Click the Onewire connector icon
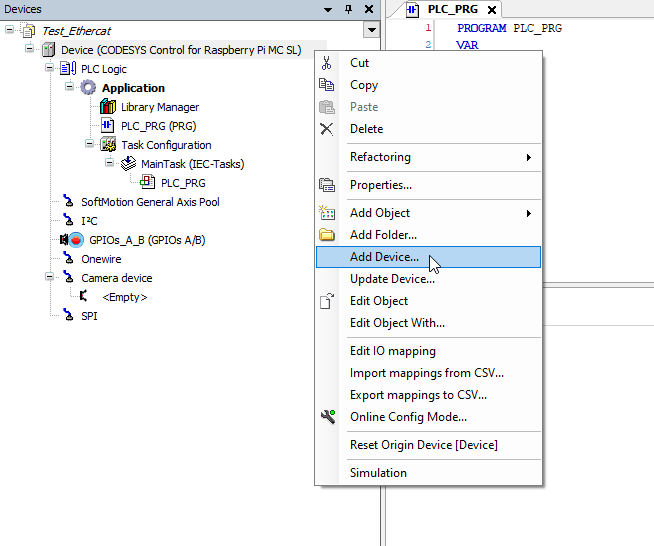The height and width of the screenshot is (546, 654). point(68,258)
